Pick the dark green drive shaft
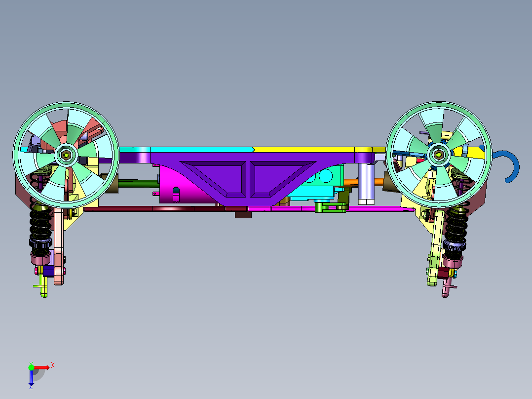Screen dimensions: 532x399 (138, 184)
